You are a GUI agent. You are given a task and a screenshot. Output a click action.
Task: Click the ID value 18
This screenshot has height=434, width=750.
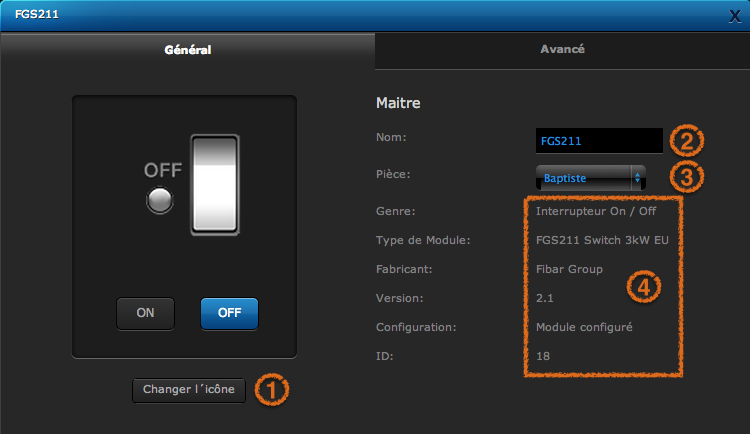(543, 356)
